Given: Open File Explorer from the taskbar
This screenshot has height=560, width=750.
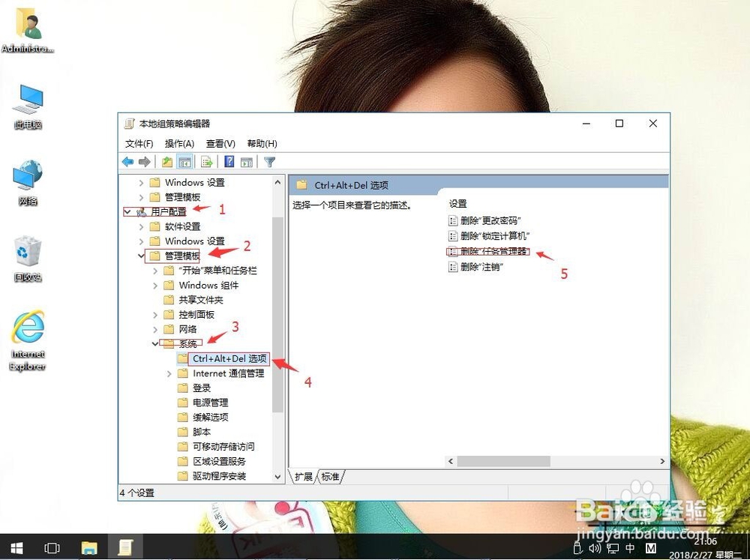Looking at the screenshot, I should (89, 547).
